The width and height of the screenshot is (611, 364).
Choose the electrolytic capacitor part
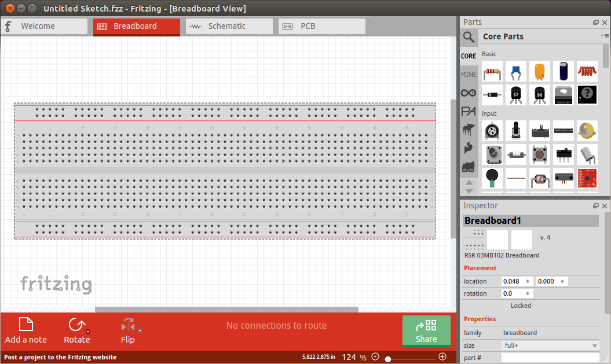tap(563, 72)
